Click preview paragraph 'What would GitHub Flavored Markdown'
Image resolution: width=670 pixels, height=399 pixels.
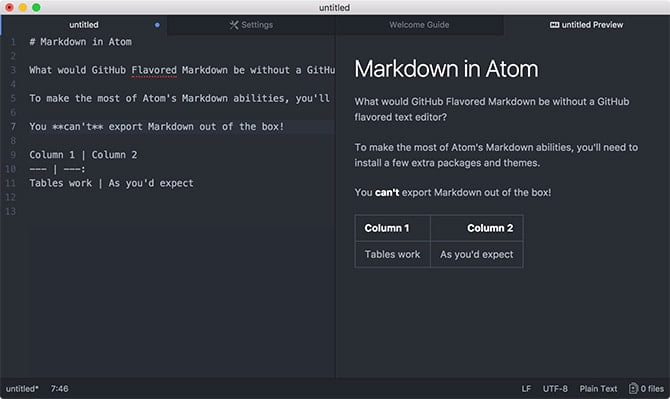pyautogui.click(x=492, y=109)
